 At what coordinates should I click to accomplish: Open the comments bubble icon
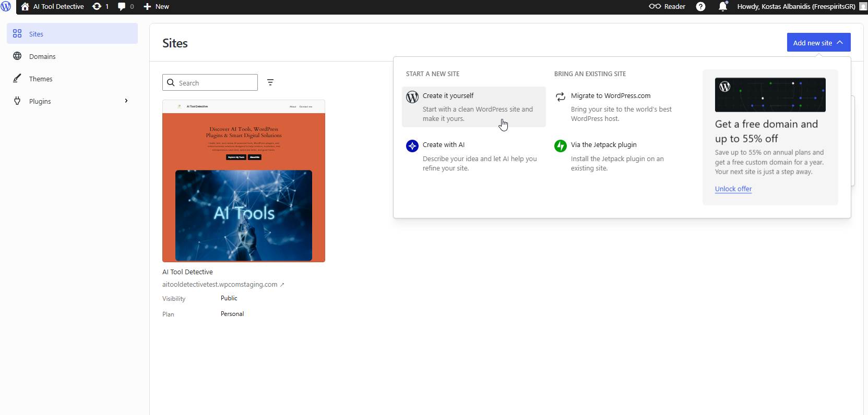coord(122,7)
